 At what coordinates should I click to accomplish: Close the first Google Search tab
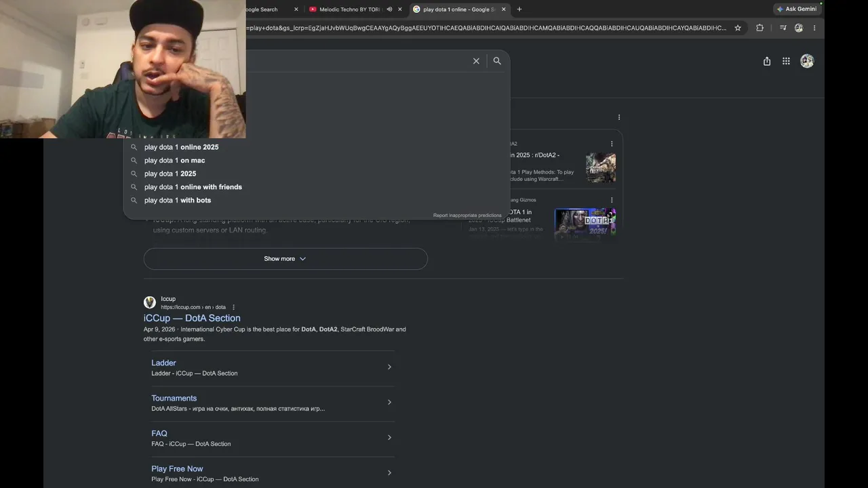point(296,9)
